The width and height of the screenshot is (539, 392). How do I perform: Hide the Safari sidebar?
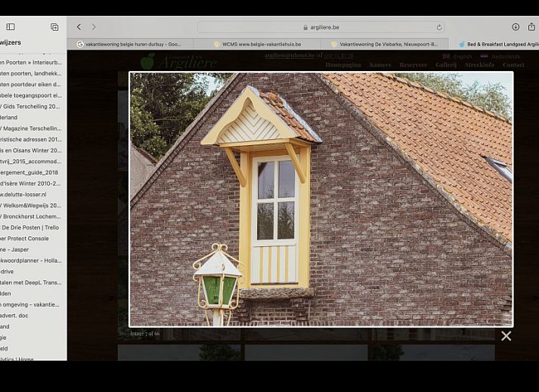(11, 27)
